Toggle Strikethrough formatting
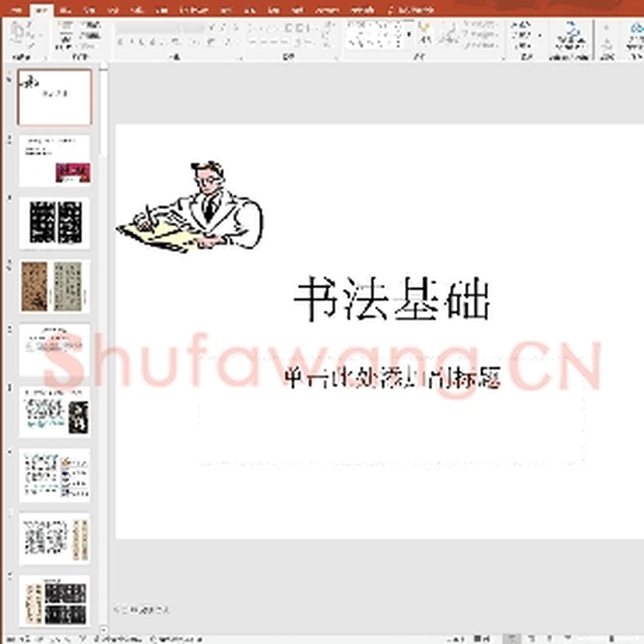 tap(162, 42)
